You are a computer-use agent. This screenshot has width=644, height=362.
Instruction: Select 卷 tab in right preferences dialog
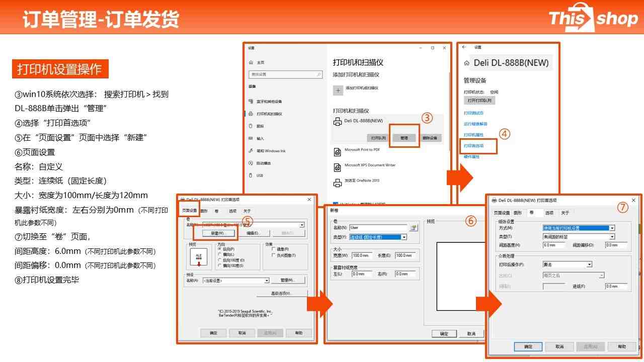(x=532, y=213)
